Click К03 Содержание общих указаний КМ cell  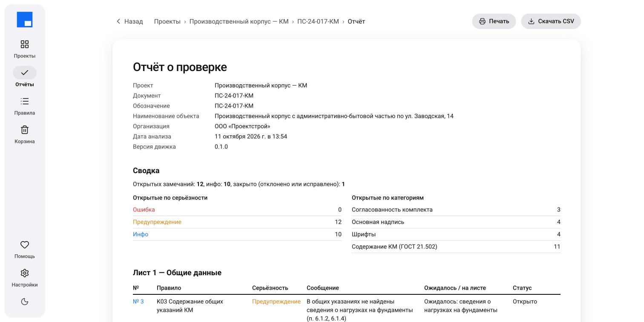(x=190, y=306)
